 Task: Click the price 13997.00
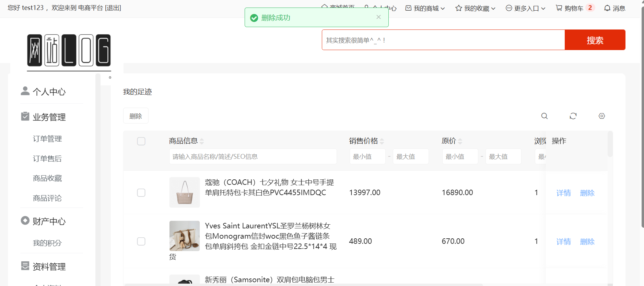coord(365,193)
